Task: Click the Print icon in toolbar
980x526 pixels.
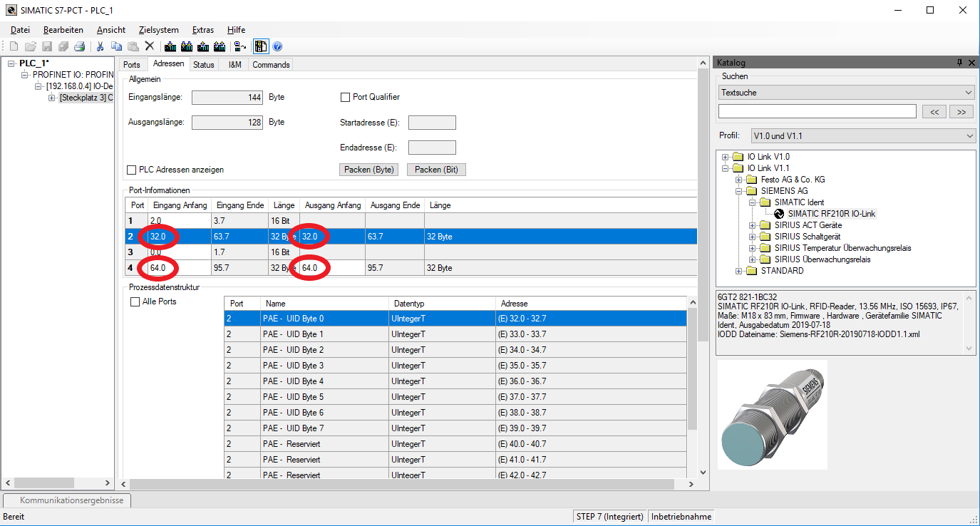Action: pos(80,46)
